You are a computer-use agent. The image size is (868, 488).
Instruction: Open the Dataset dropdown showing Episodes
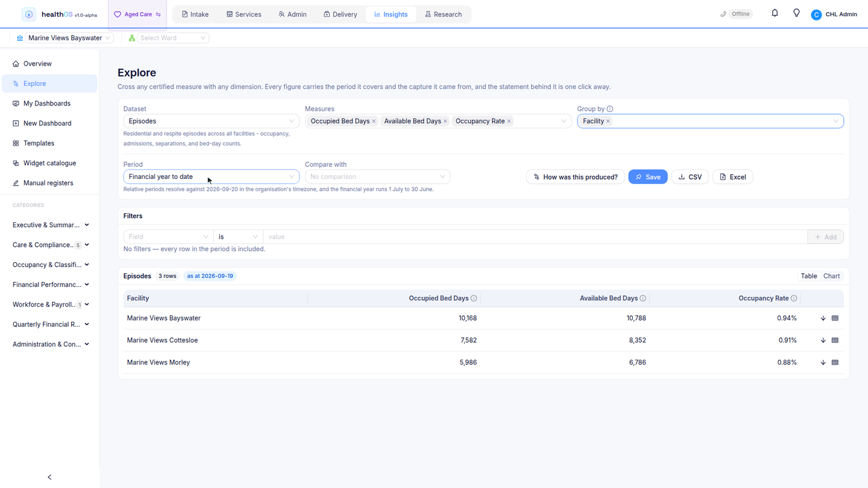click(211, 121)
